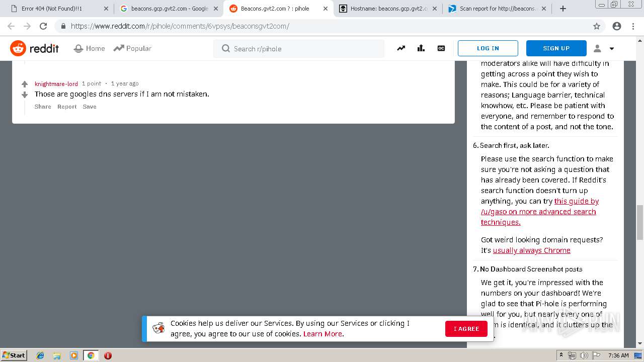Click the comment timestamp '1 year ago'
The image size is (644, 362).
(125, 83)
